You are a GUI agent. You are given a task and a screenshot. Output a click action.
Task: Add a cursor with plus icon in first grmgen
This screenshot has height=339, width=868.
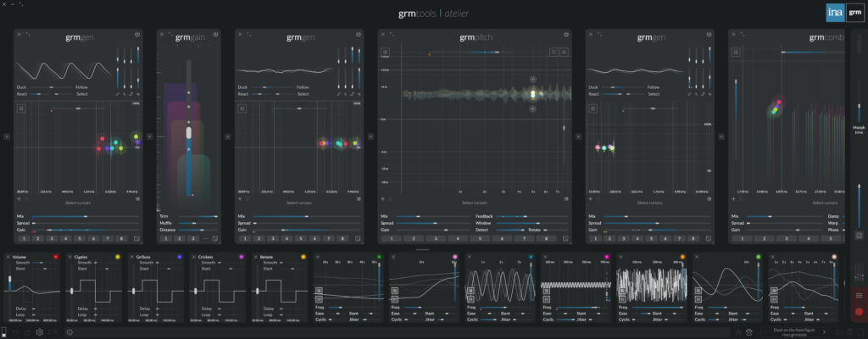pos(19,198)
